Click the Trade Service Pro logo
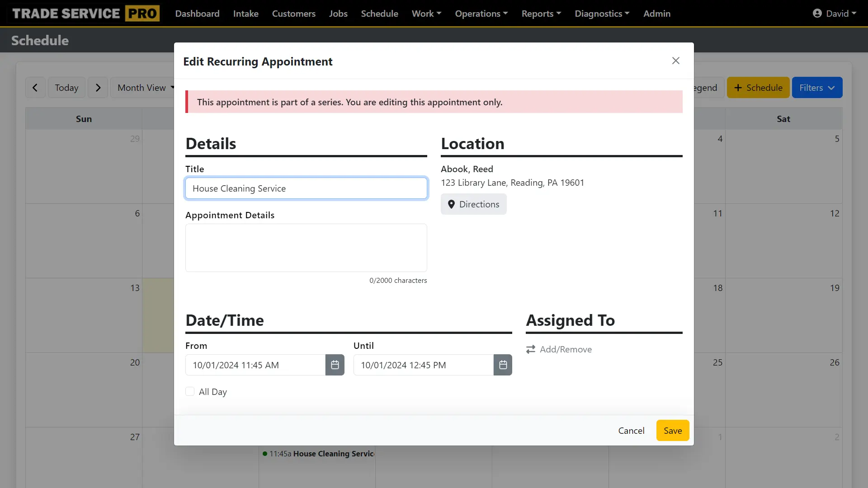 (85, 13)
